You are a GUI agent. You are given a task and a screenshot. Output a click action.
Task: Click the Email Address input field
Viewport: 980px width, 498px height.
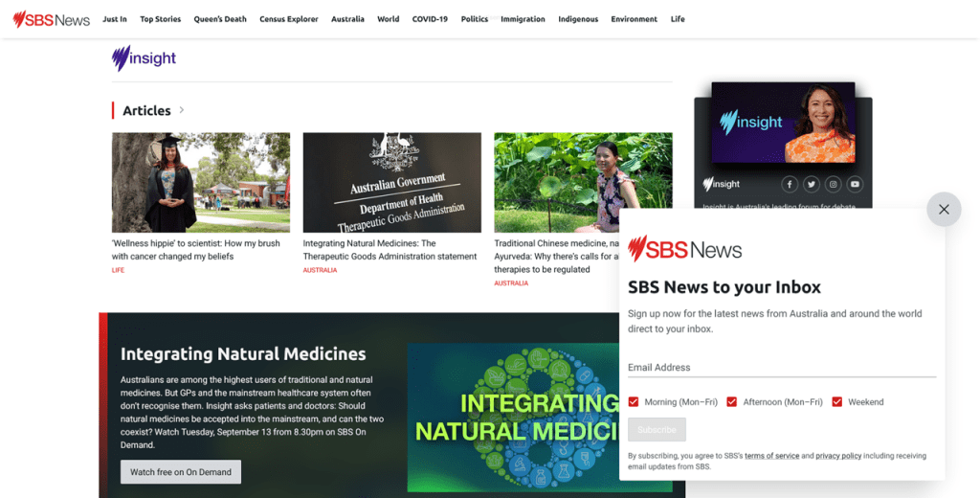click(x=781, y=368)
